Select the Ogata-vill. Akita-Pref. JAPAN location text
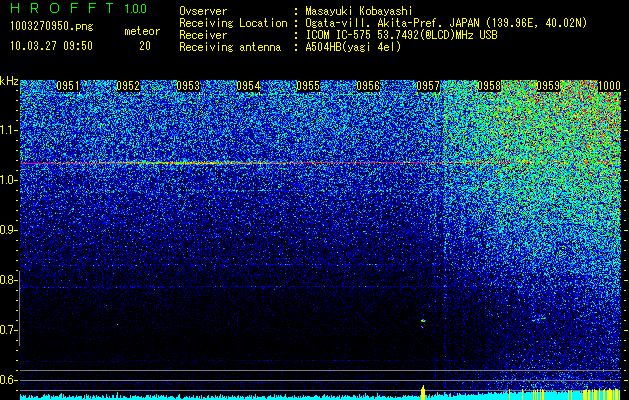The image size is (629, 400). (446, 23)
